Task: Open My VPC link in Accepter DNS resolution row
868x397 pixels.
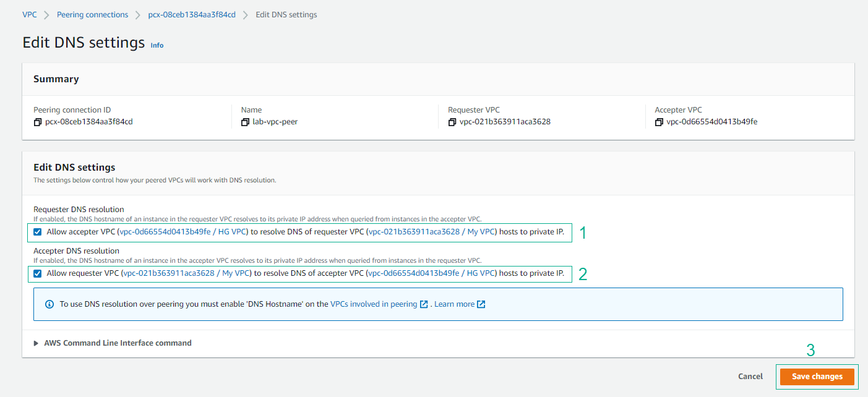Action: [186, 273]
